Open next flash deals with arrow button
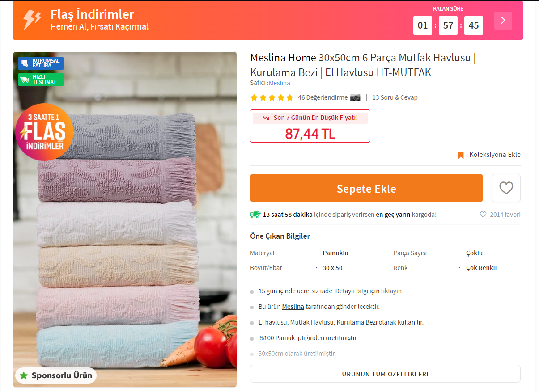The image size is (539, 392). [x=503, y=20]
